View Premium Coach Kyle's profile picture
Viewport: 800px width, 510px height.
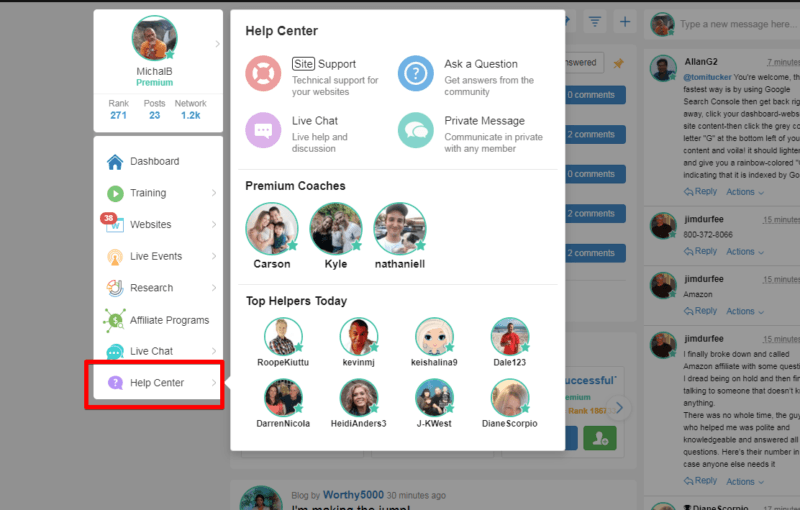pyautogui.click(x=336, y=228)
